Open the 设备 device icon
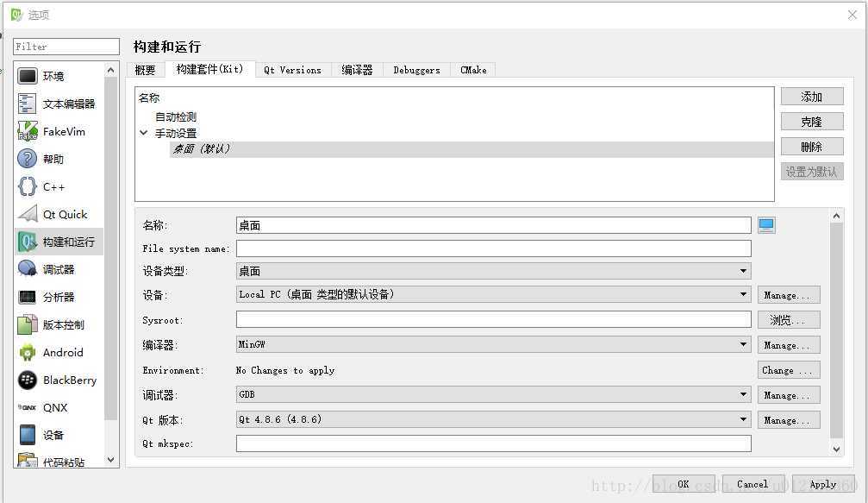The width and height of the screenshot is (868, 503). [x=27, y=435]
